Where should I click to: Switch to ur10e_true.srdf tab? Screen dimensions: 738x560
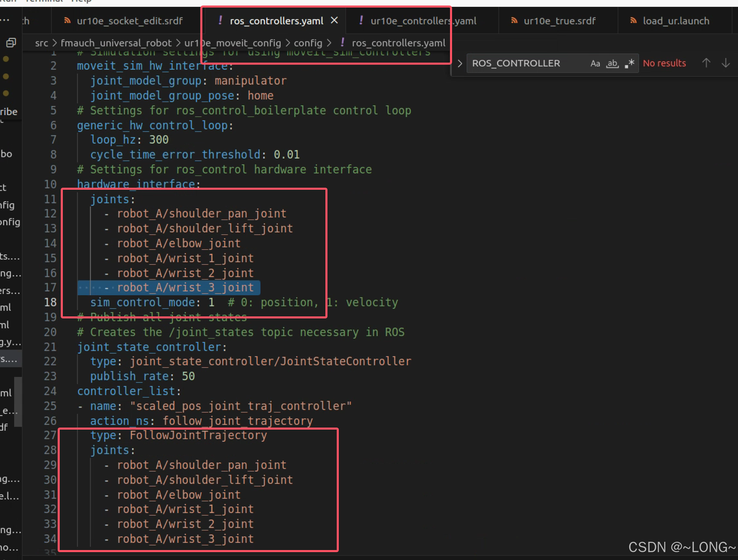coord(559,21)
